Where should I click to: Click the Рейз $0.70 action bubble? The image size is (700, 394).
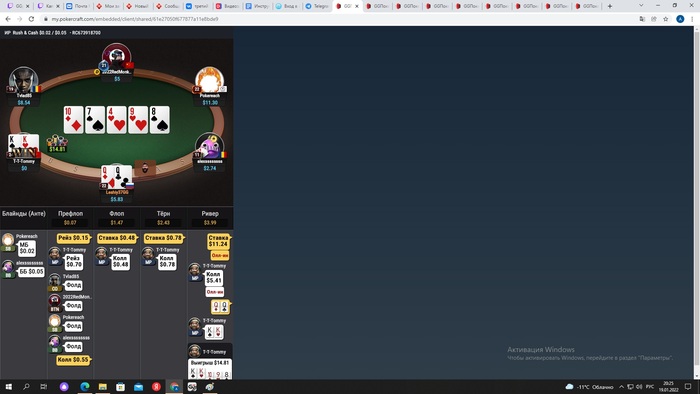[x=74, y=262]
